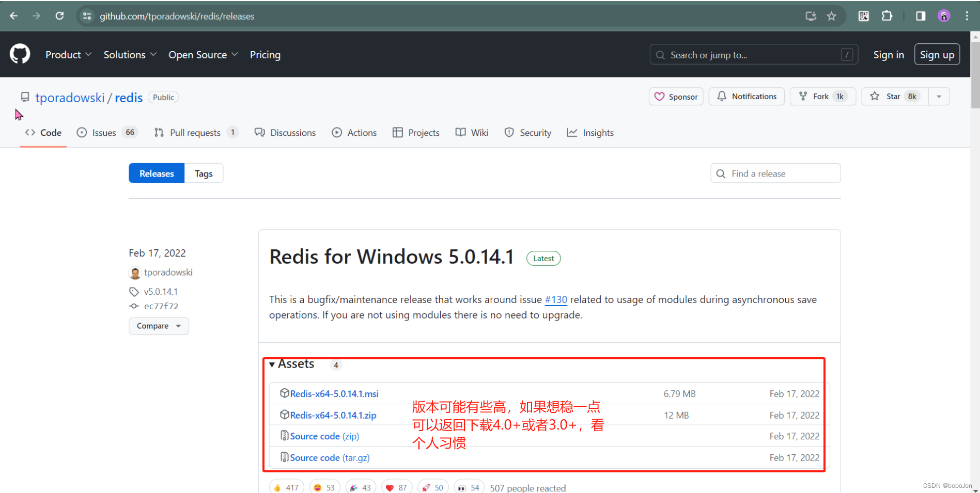Open the Actions tab
The image size is (980, 493).
pos(354,133)
